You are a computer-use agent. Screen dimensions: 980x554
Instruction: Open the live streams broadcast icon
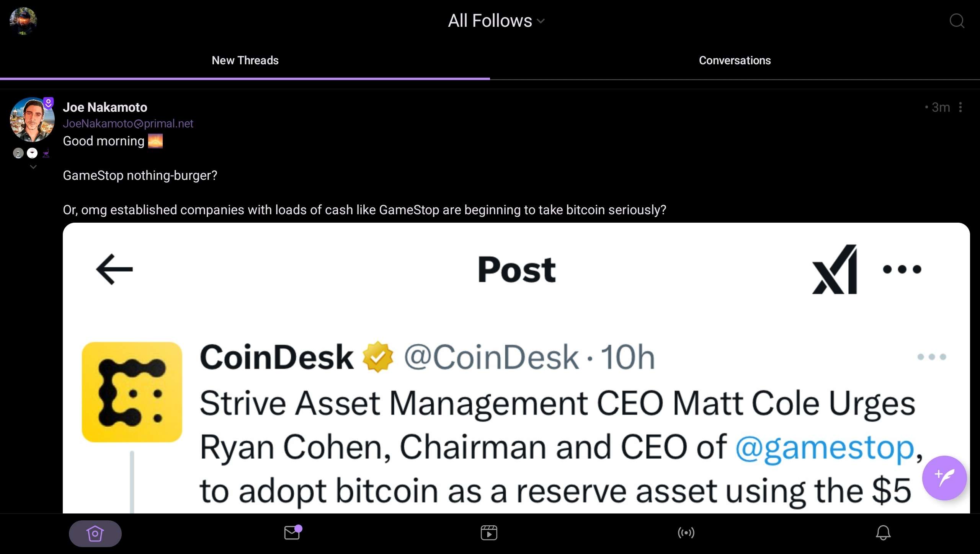pos(686,533)
